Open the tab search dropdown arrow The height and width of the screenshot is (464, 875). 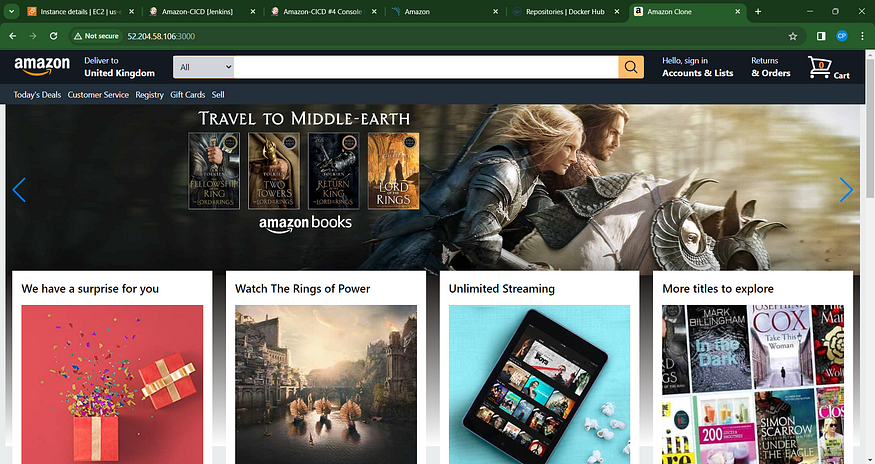click(x=11, y=11)
